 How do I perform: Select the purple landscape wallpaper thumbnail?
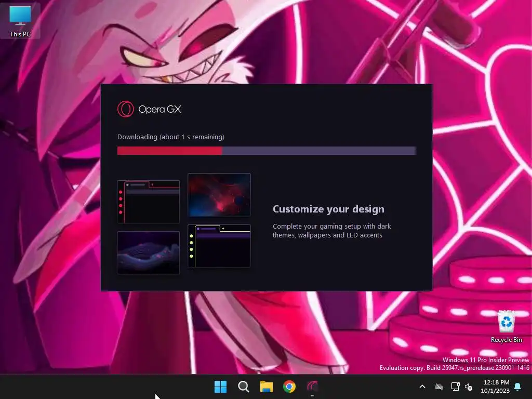point(148,253)
